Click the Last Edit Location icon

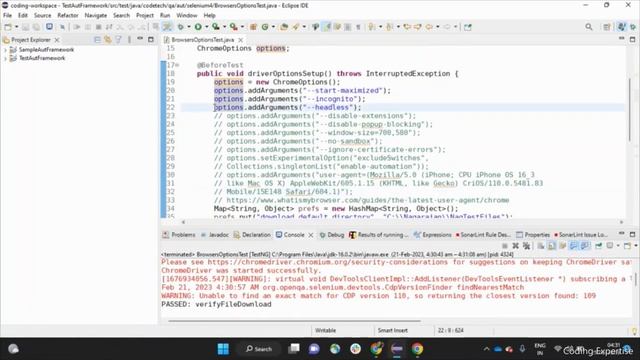[x=407, y=27]
